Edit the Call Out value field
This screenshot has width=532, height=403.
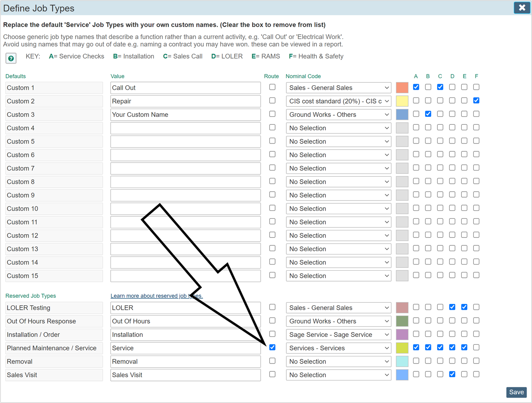(185, 88)
